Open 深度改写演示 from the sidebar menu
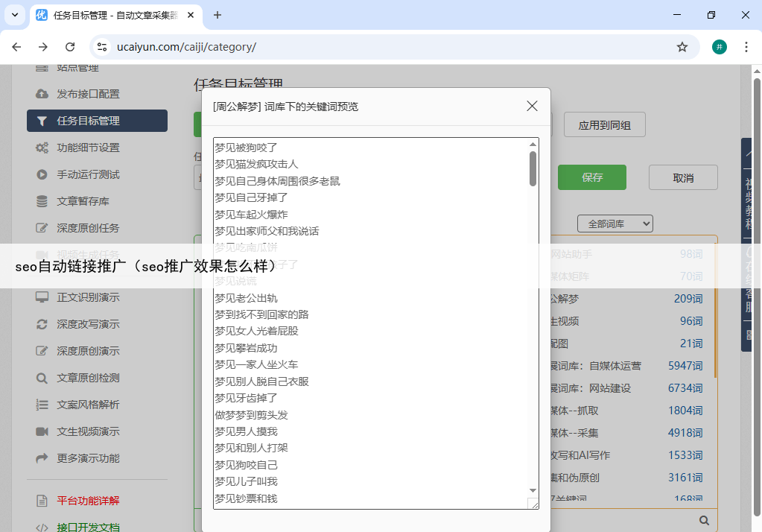 pyautogui.click(x=88, y=324)
